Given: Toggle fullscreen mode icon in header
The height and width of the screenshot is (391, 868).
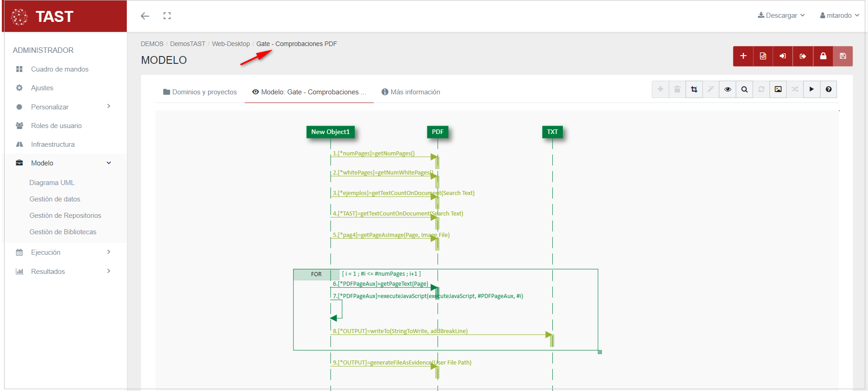Looking at the screenshot, I should point(167,16).
